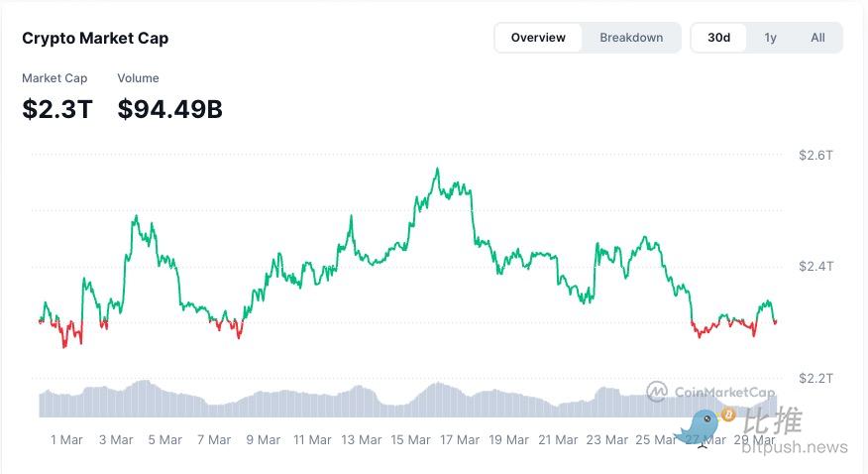Screen dimensions: 868x474
Task: Select the 30d time range
Action: 718,38
